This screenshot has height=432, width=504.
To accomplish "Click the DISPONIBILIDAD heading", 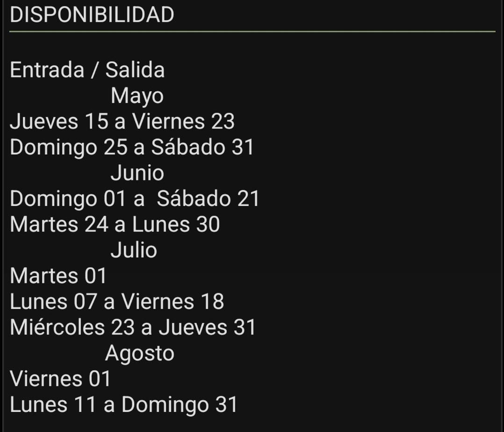I will tap(92, 15).
